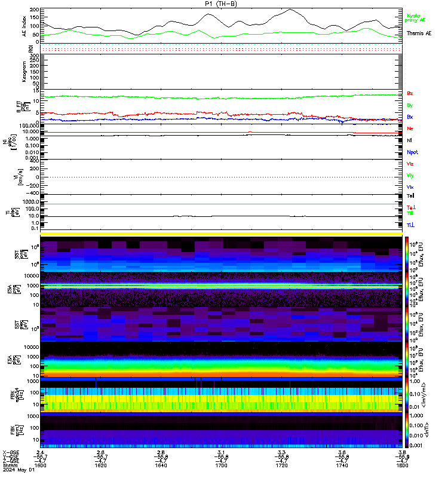Screen dimensions: 448x478
Task: Click the 2024 May 01 date label
Action: 19,470
